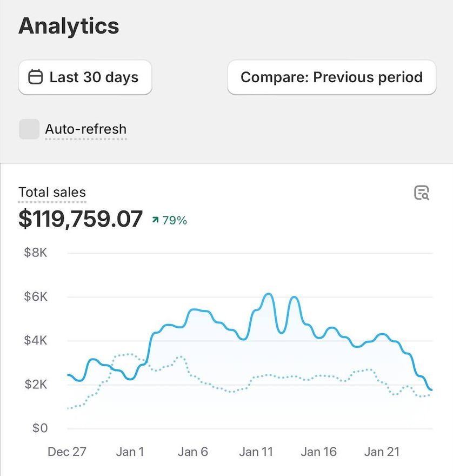Image resolution: width=453 pixels, height=476 pixels.
Task: Open the Total sales metric link
Action: click(52, 192)
